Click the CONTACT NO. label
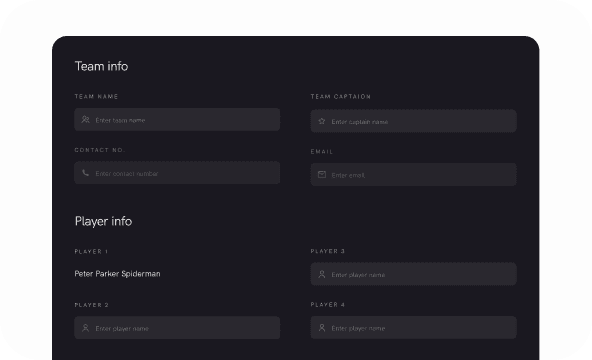The height and width of the screenshot is (360, 592). point(99,150)
